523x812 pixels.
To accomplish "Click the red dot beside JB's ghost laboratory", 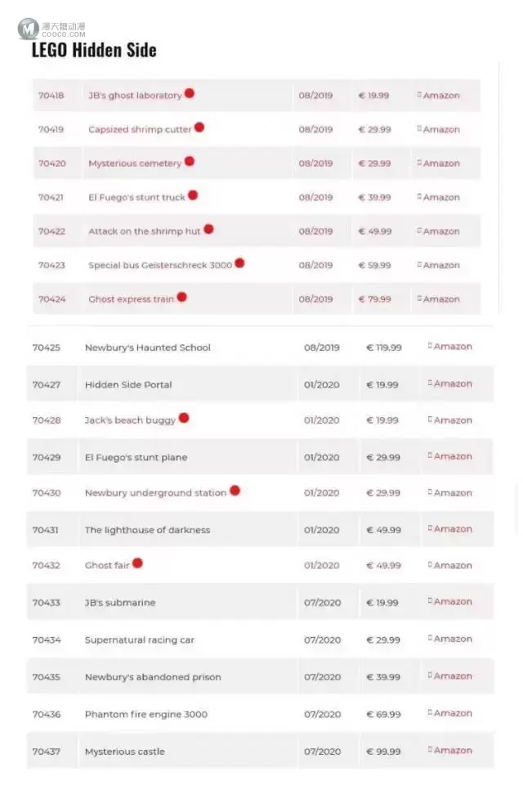I will [190, 93].
